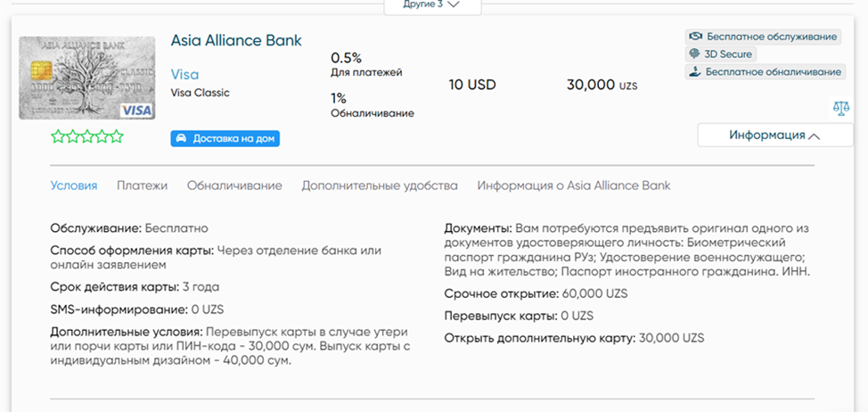
Task: Open the Обналичивание tab
Action: tap(234, 185)
